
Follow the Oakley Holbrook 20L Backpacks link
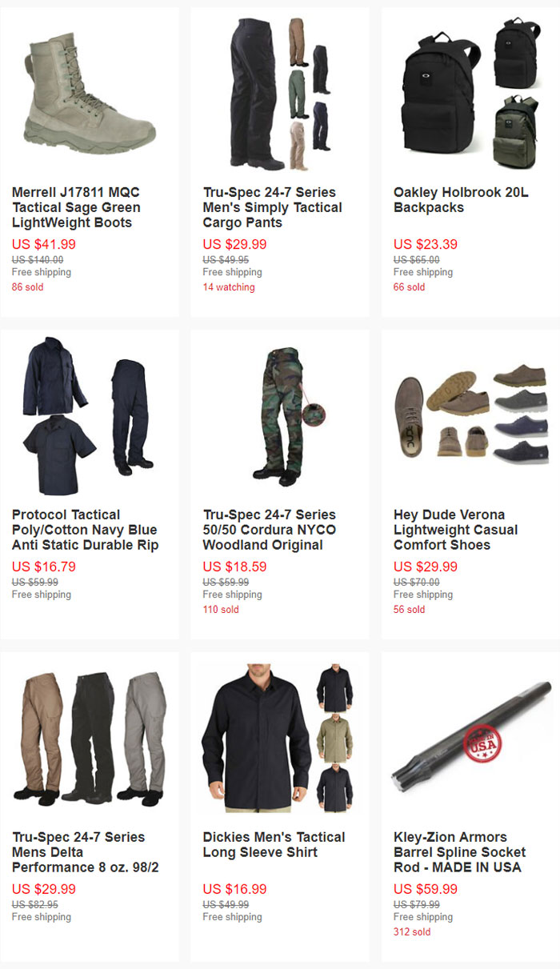click(x=461, y=200)
